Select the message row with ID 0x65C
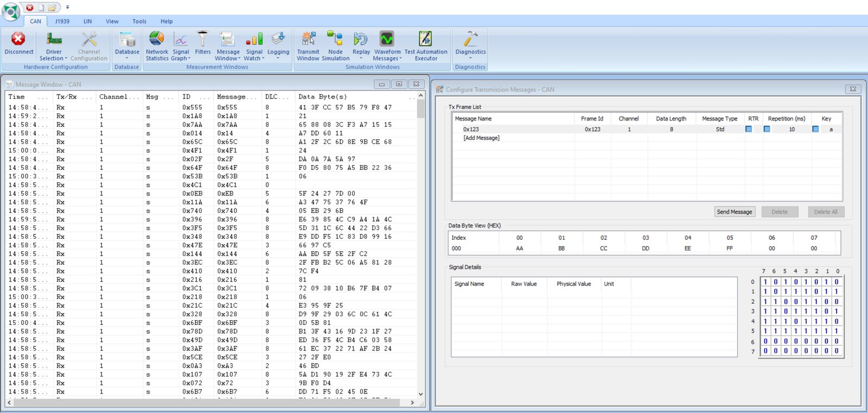Image resolution: width=868 pixels, height=413 pixels. pyautogui.click(x=212, y=142)
